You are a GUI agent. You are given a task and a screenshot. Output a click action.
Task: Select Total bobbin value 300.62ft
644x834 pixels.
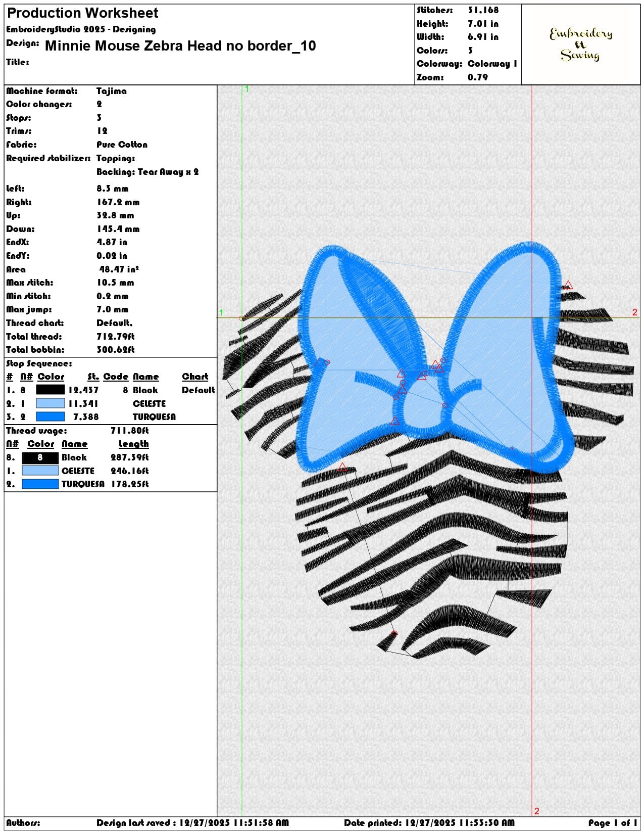pos(115,350)
